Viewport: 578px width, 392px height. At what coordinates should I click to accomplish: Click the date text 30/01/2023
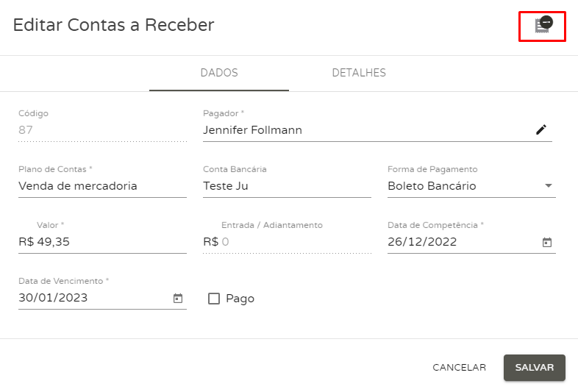53,298
